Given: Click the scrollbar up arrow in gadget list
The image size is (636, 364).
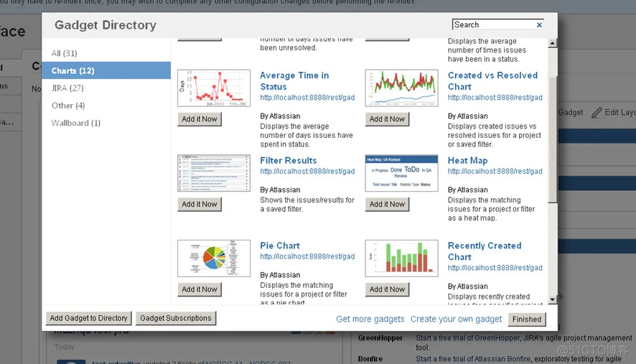Looking at the screenshot, I should coord(552,43).
